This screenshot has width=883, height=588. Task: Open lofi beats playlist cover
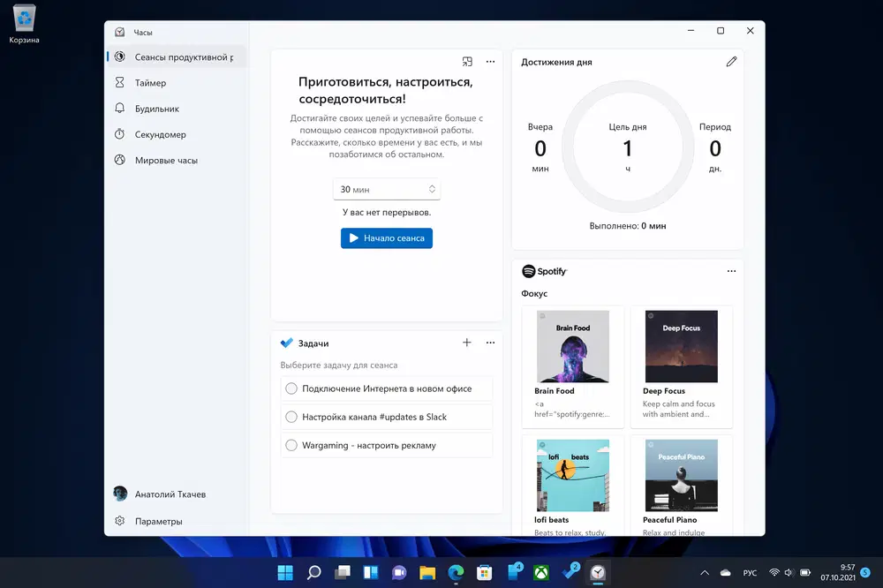(x=573, y=475)
